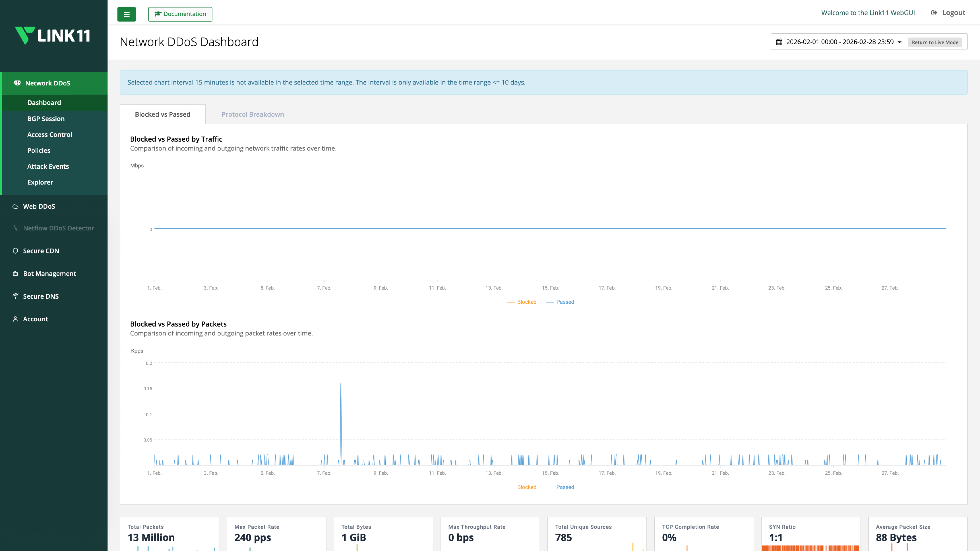980x551 pixels.
Task: Click the Link11 logo
Action: 52,35
